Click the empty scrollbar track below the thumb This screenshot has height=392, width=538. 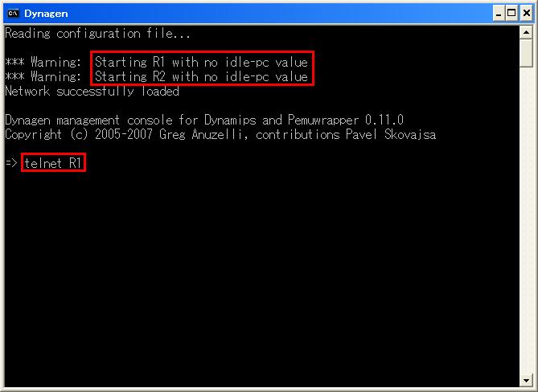[x=526, y=219]
